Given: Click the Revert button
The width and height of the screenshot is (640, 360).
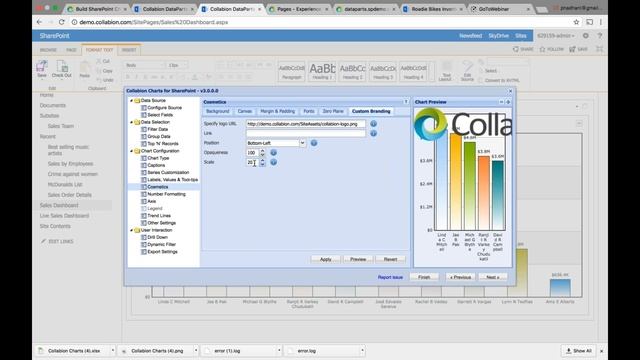Looking at the screenshot, I should tap(391, 259).
